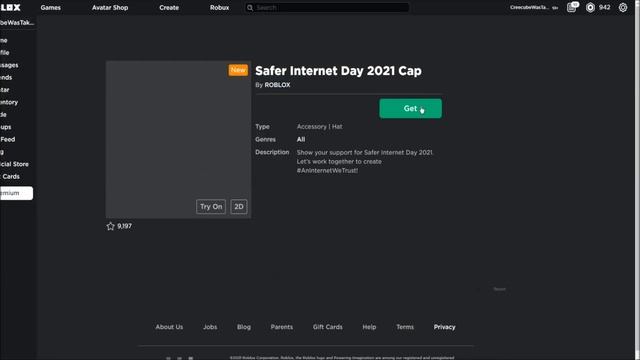Open the Terms footer link

coord(405,327)
